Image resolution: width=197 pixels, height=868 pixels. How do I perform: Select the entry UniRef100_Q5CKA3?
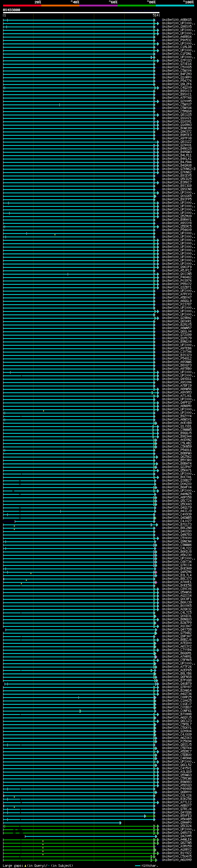coord(177,504)
